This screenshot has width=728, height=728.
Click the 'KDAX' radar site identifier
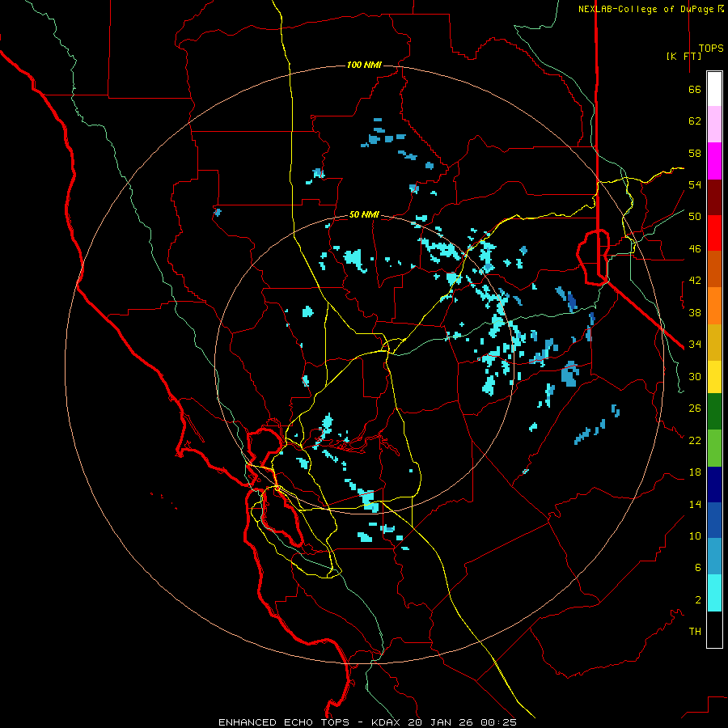click(x=387, y=722)
